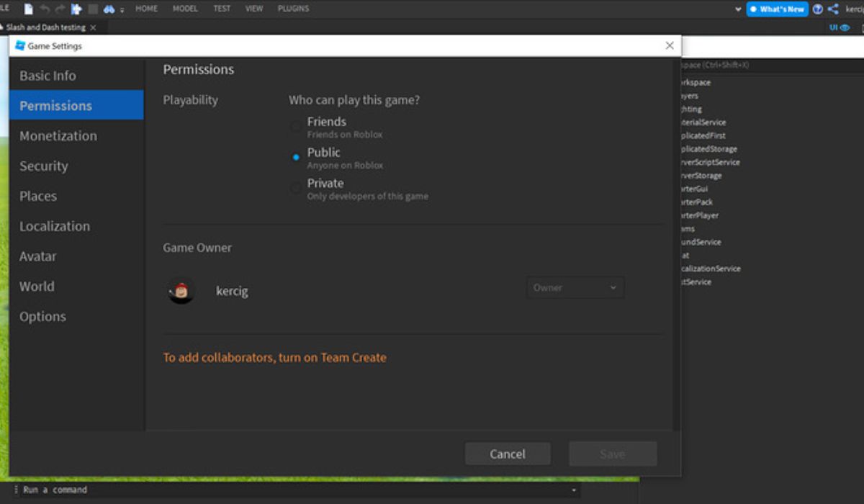
Task: Select ReplicatedStorage in the Explorer tree
Action: point(708,149)
